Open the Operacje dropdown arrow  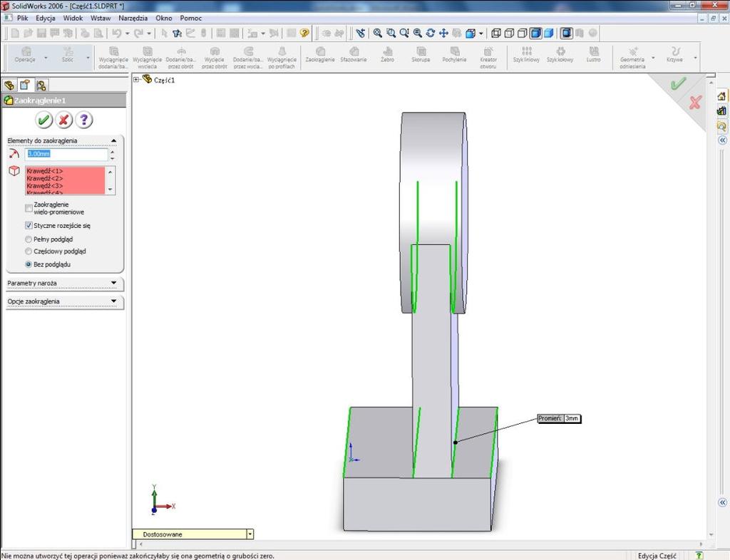46,58
